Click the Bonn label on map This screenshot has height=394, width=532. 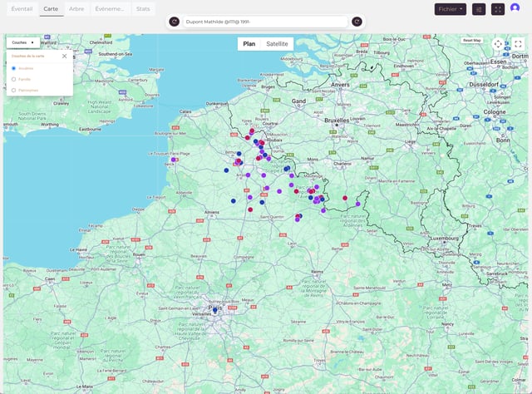click(503, 140)
